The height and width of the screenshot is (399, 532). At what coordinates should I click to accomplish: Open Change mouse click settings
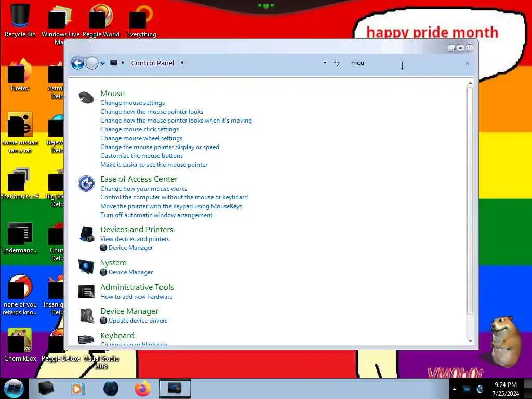139,129
